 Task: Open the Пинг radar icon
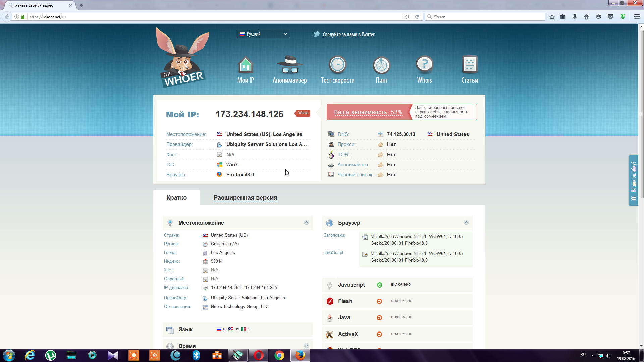coord(381,65)
